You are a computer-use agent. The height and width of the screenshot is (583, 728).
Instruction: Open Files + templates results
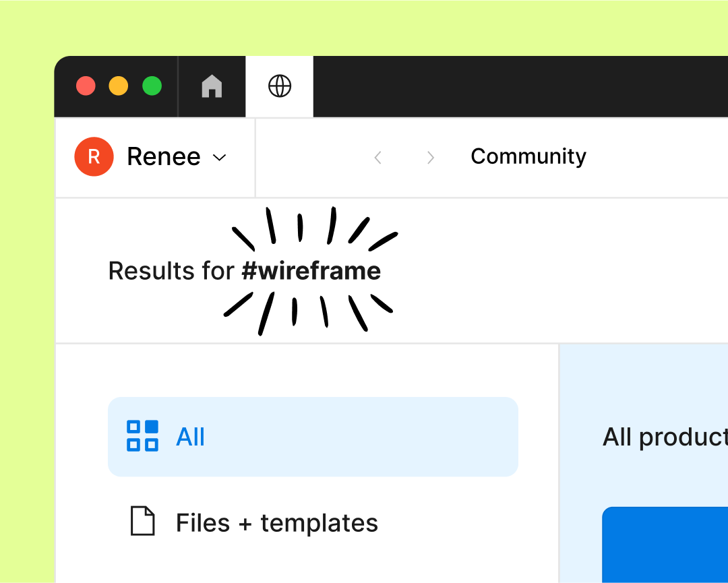pyautogui.click(x=276, y=522)
